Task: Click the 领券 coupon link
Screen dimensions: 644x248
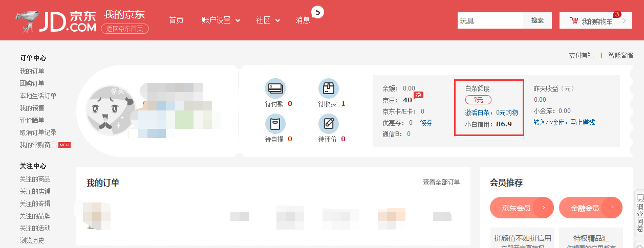Action: point(426,123)
